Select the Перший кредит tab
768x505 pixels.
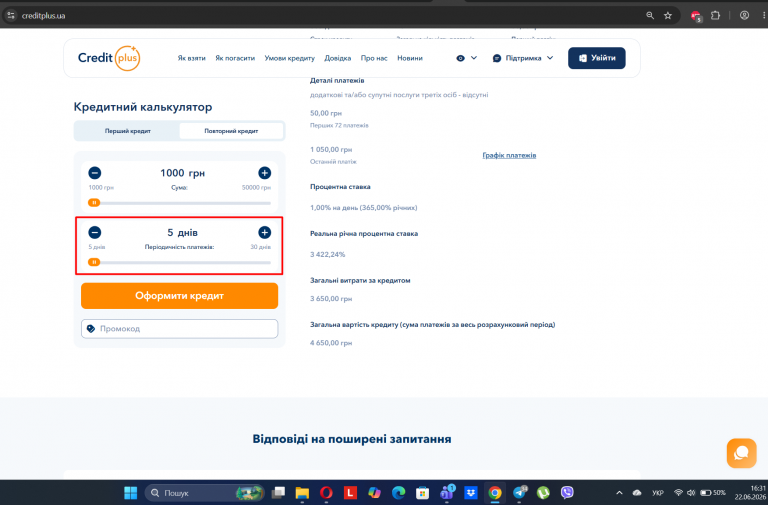click(x=127, y=131)
